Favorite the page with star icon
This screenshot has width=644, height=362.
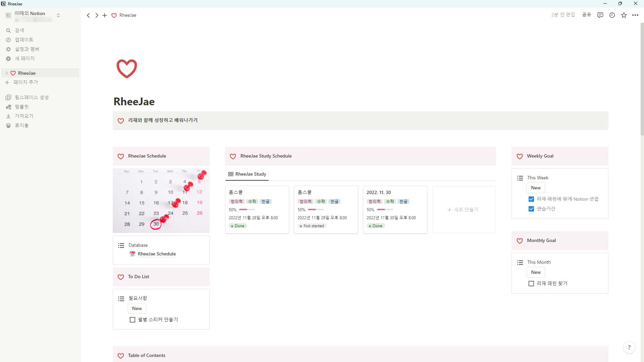click(624, 15)
